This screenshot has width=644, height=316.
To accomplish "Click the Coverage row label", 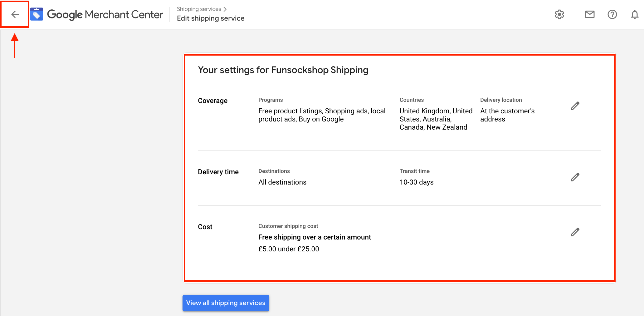I will (212, 101).
